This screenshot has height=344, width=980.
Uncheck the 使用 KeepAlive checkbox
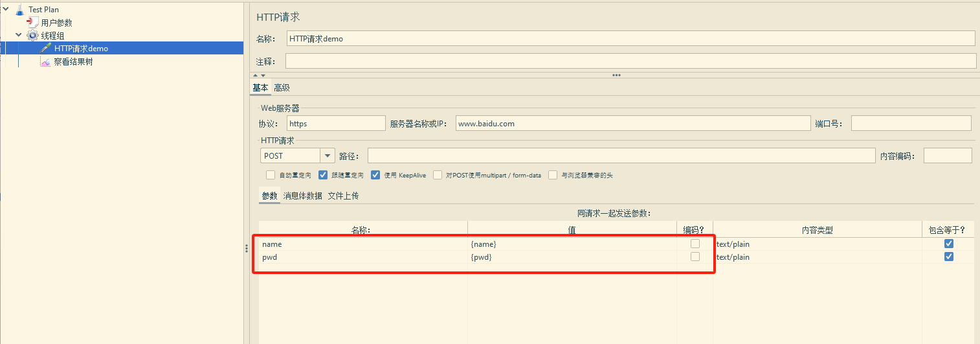[x=375, y=175]
